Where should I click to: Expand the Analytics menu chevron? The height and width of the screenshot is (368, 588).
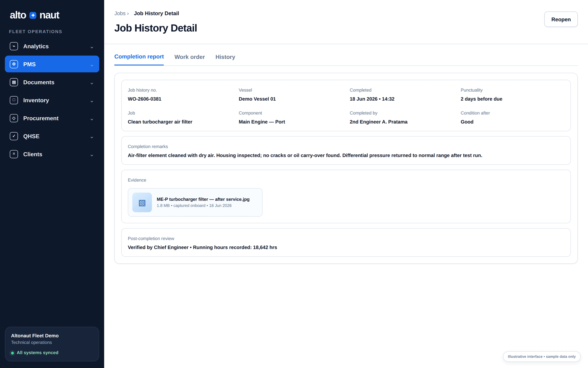tap(92, 47)
